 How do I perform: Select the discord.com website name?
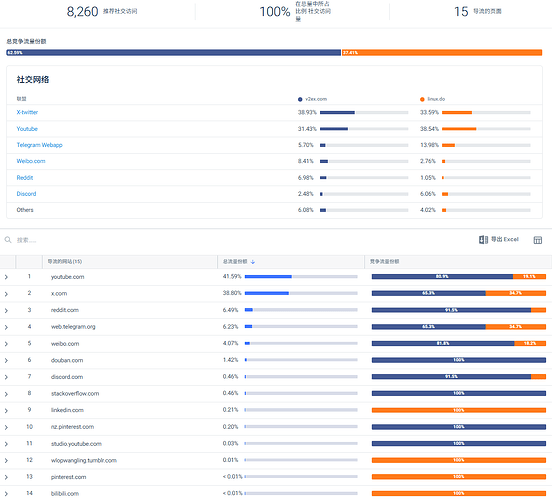[67, 377]
